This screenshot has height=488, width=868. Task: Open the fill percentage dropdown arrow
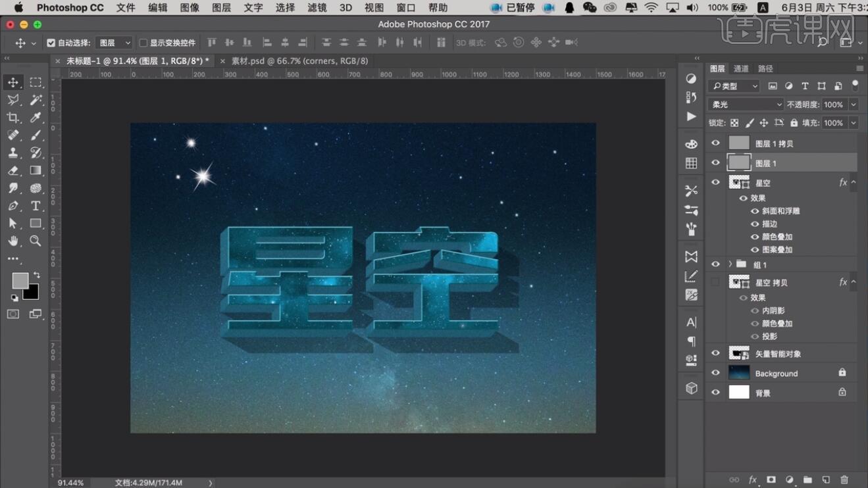[854, 123]
